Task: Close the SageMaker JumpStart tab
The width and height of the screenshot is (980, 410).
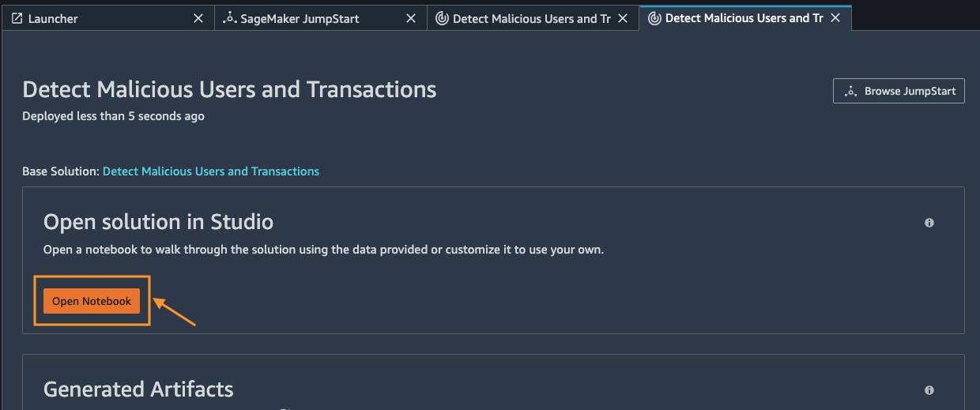Action: pyautogui.click(x=411, y=18)
